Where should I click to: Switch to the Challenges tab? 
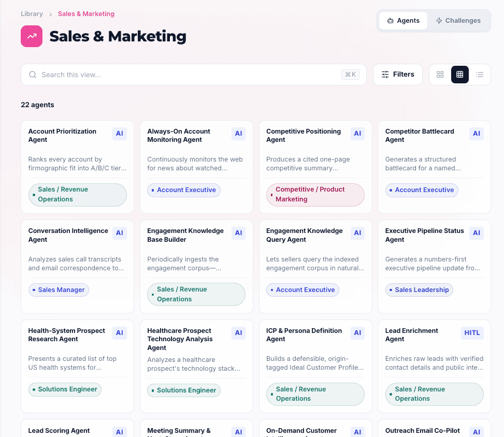(458, 21)
